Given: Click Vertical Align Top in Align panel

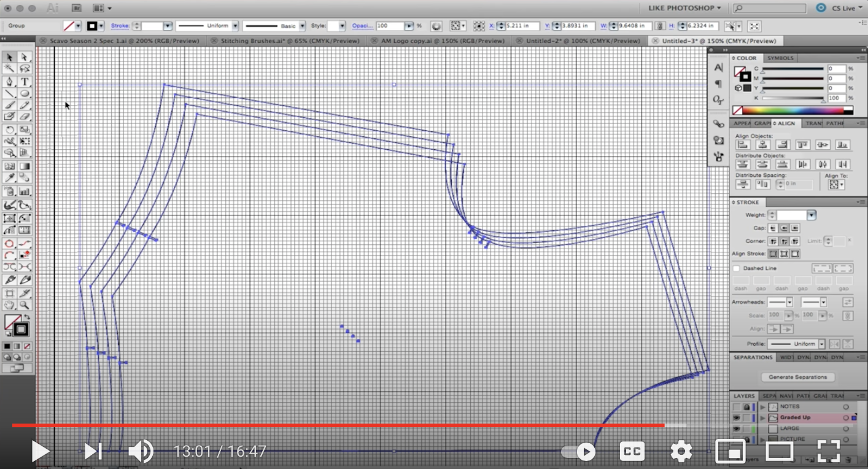Looking at the screenshot, I should click(803, 145).
